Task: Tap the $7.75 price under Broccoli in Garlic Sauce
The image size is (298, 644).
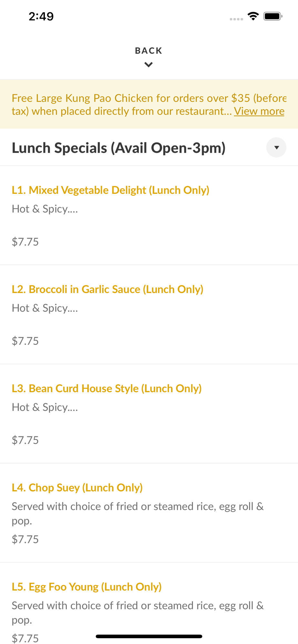Action: coord(25,341)
